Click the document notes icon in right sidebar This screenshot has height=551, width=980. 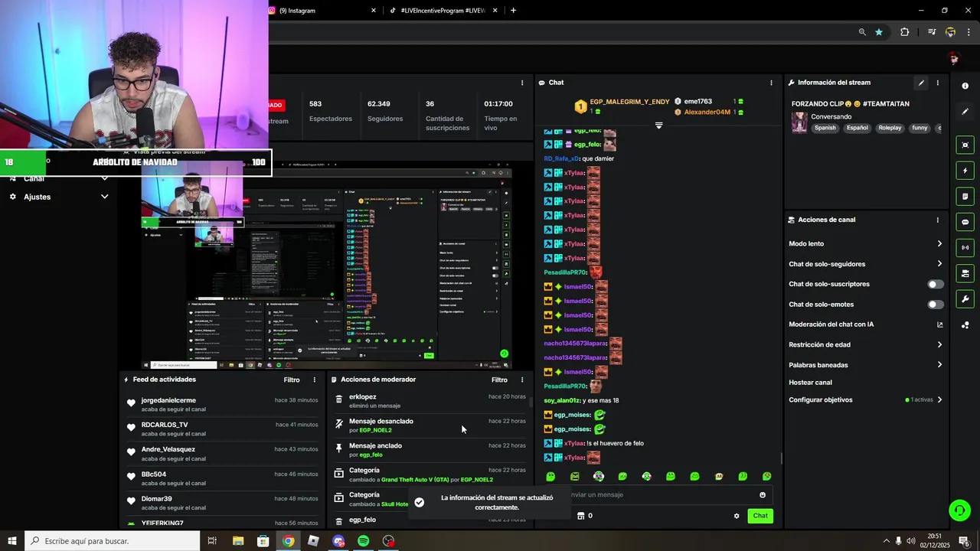click(965, 197)
